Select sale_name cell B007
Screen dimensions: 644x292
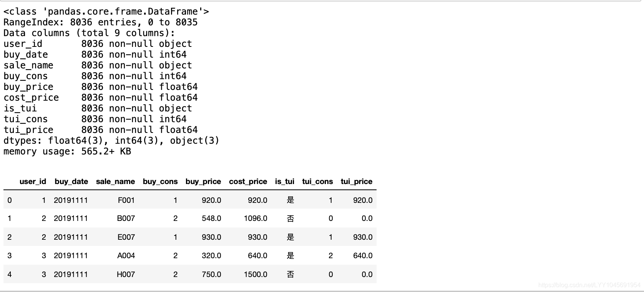click(126, 218)
